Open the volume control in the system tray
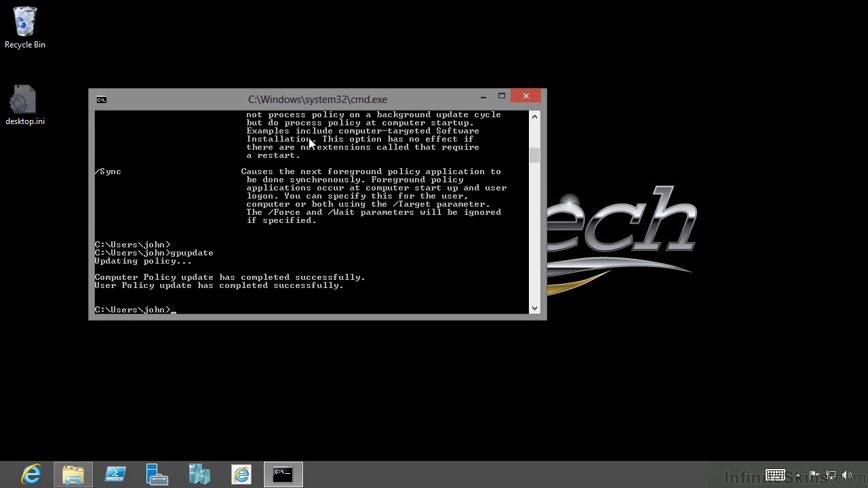This screenshot has height=488, width=868. [x=847, y=475]
